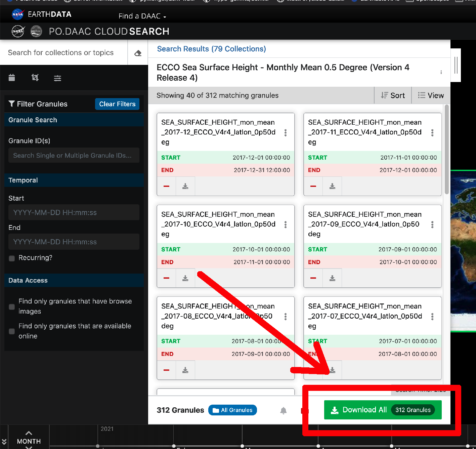Click the temporal Start date field
Viewport: 476px width, 449px height.
click(74, 212)
